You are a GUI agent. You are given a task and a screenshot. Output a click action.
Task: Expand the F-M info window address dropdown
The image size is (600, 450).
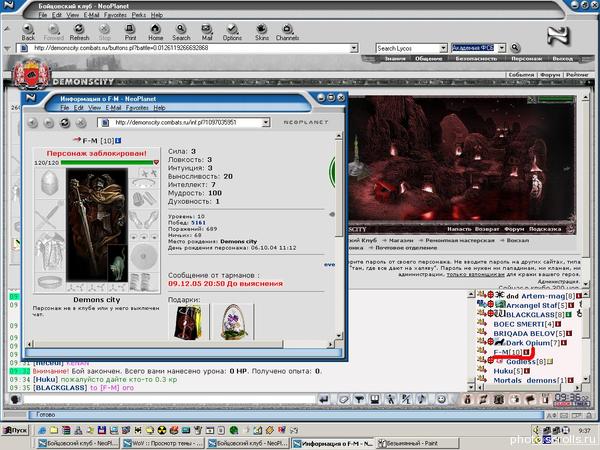[x=266, y=122]
